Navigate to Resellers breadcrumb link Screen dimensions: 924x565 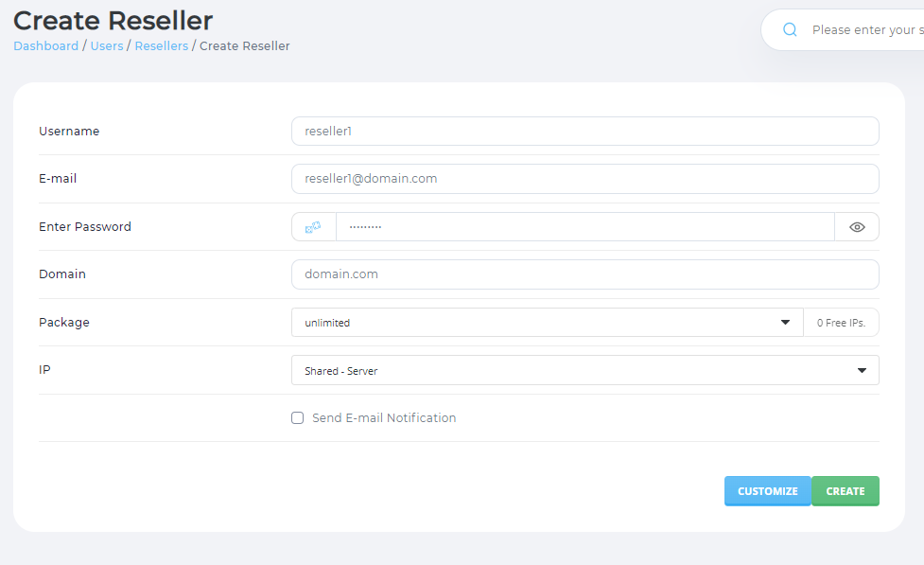161,46
